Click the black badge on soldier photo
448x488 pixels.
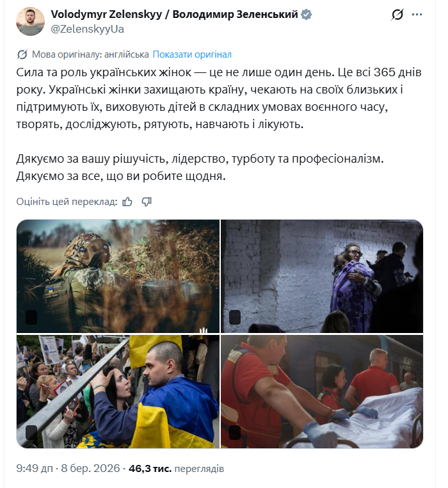click(31, 318)
